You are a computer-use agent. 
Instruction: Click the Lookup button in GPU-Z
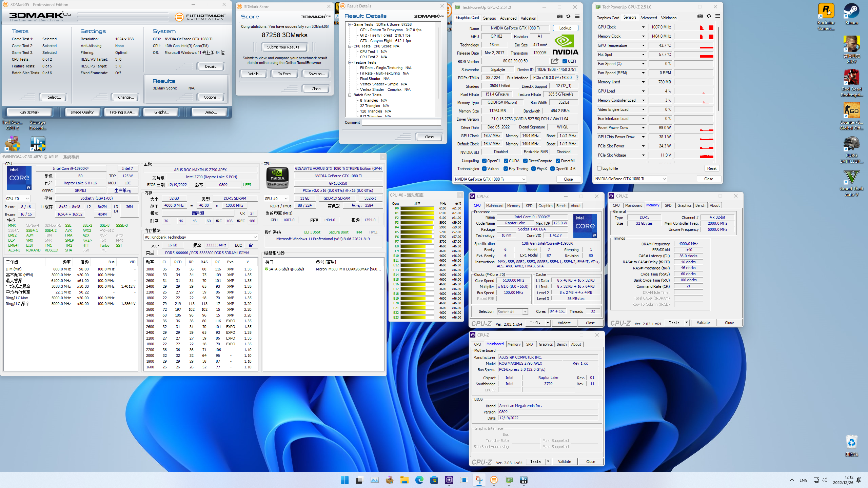click(x=565, y=28)
